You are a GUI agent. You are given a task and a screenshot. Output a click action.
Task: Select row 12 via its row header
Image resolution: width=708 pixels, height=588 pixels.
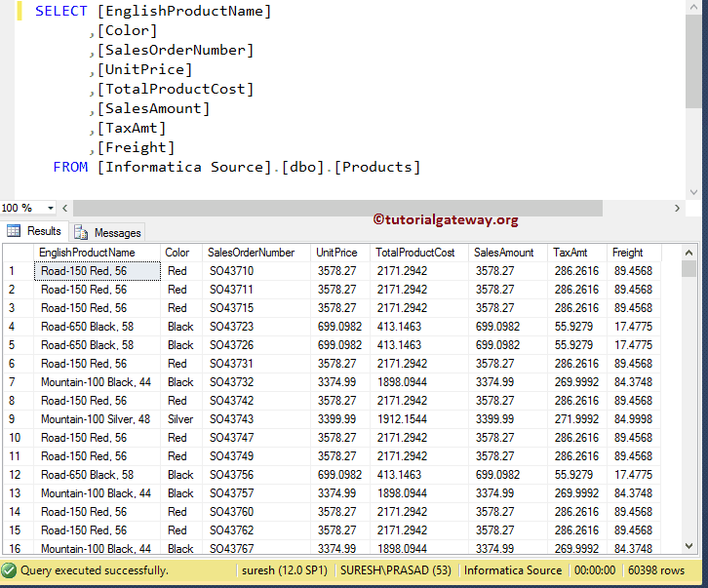click(x=19, y=475)
